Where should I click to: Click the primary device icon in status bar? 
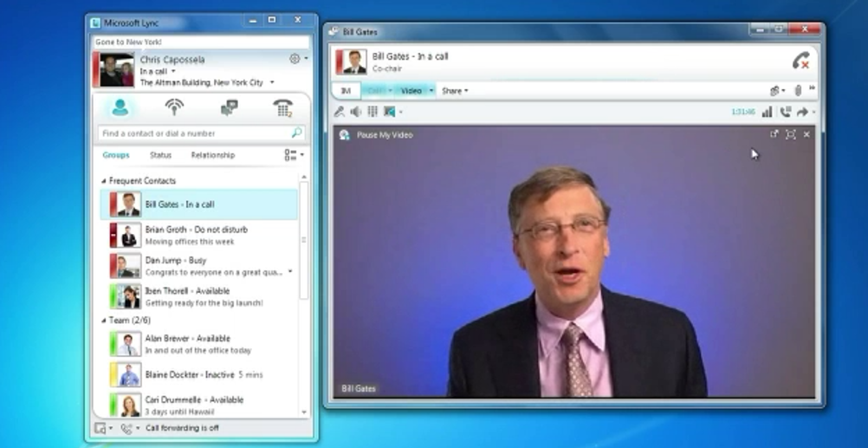(x=100, y=428)
